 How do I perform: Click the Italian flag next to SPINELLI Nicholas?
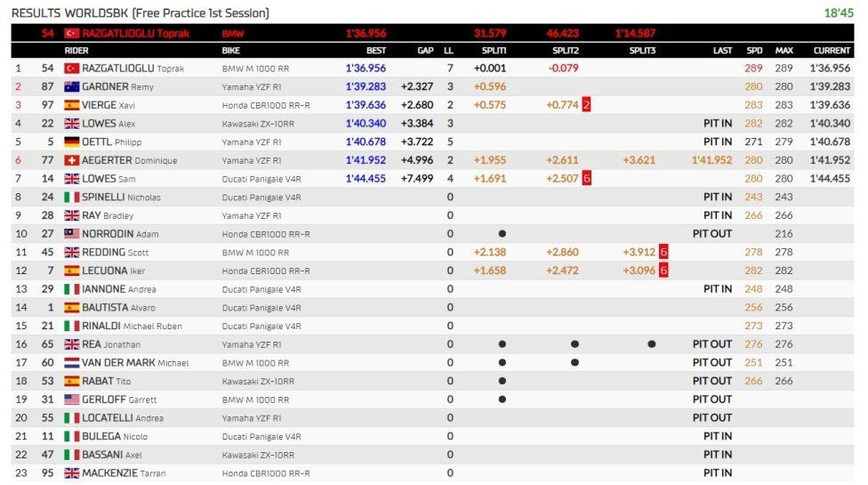pos(71,197)
